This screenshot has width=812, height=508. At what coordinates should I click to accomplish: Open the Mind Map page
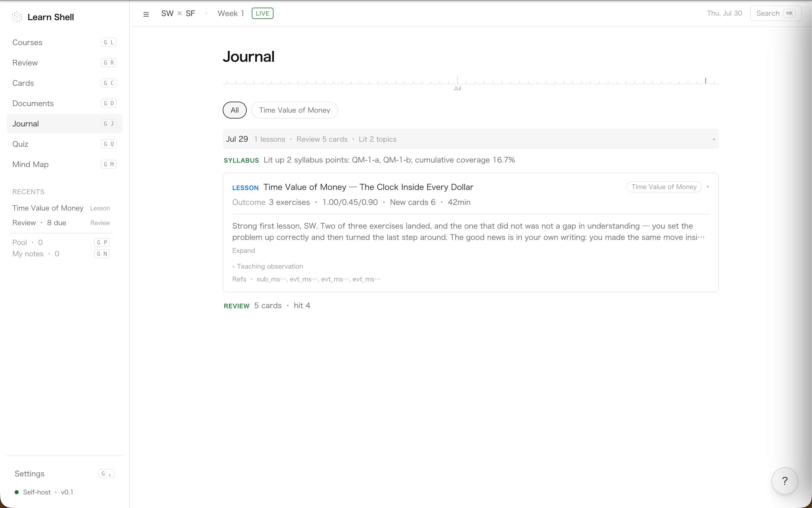pyautogui.click(x=64, y=164)
